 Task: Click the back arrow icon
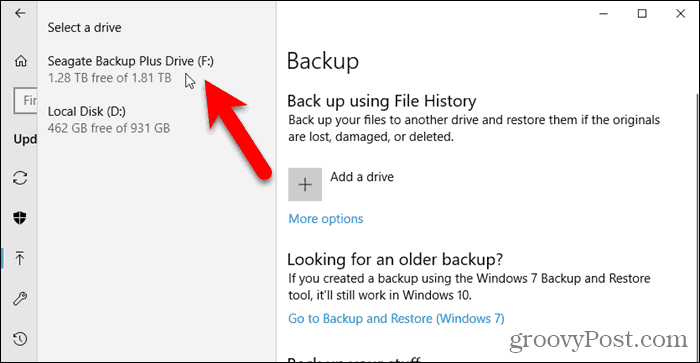pyautogui.click(x=20, y=13)
